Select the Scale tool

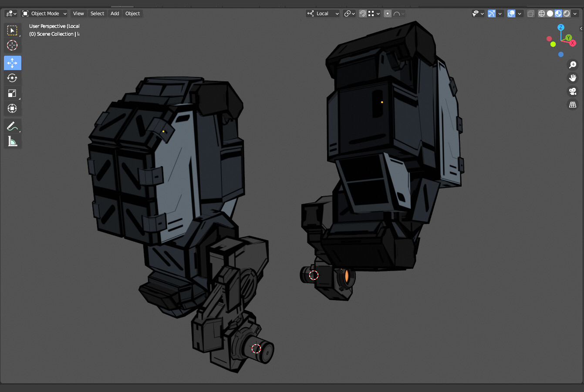[12, 93]
